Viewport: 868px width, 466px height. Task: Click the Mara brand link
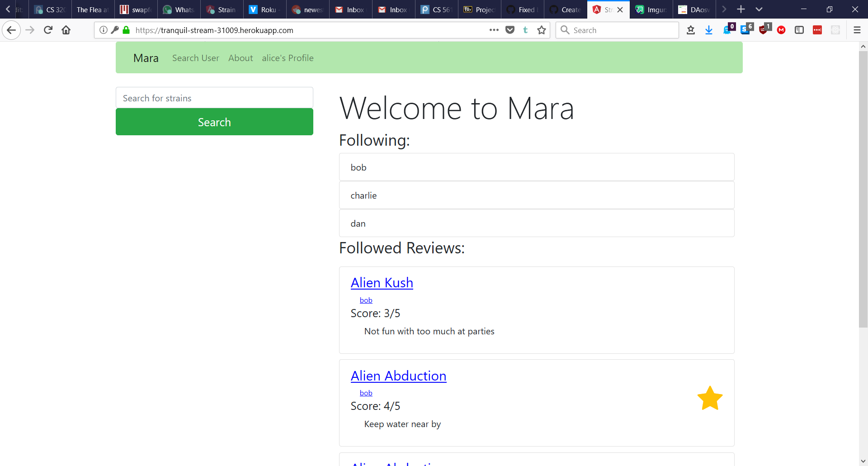click(146, 58)
